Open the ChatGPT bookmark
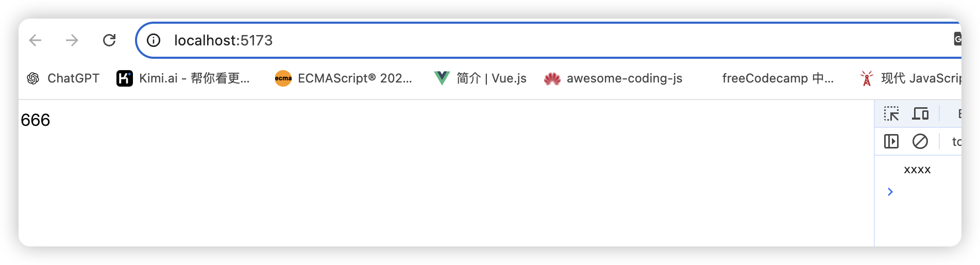Image resolution: width=980 pixels, height=265 pixels. pyautogui.click(x=63, y=78)
